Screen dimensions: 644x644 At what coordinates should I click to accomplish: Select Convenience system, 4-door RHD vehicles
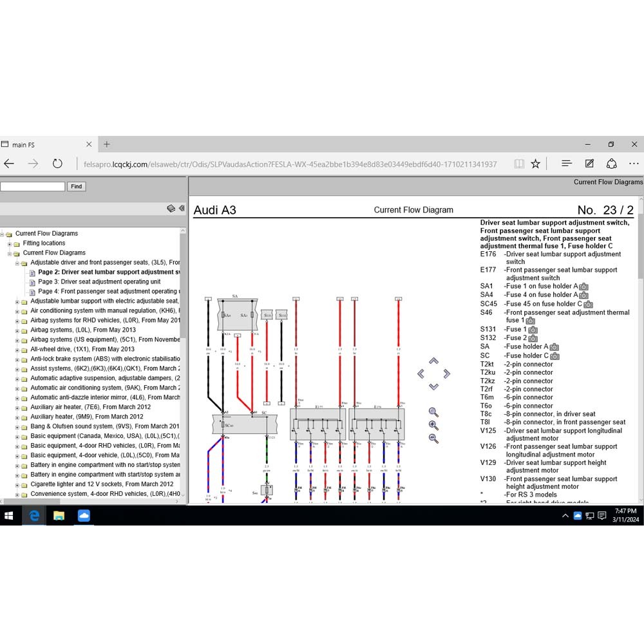[105, 494]
